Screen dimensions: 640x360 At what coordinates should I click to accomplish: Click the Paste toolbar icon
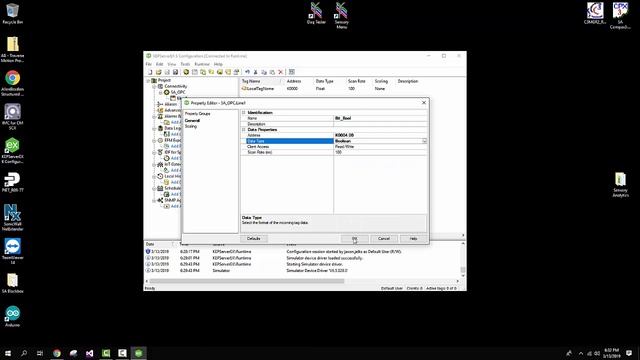click(272, 72)
